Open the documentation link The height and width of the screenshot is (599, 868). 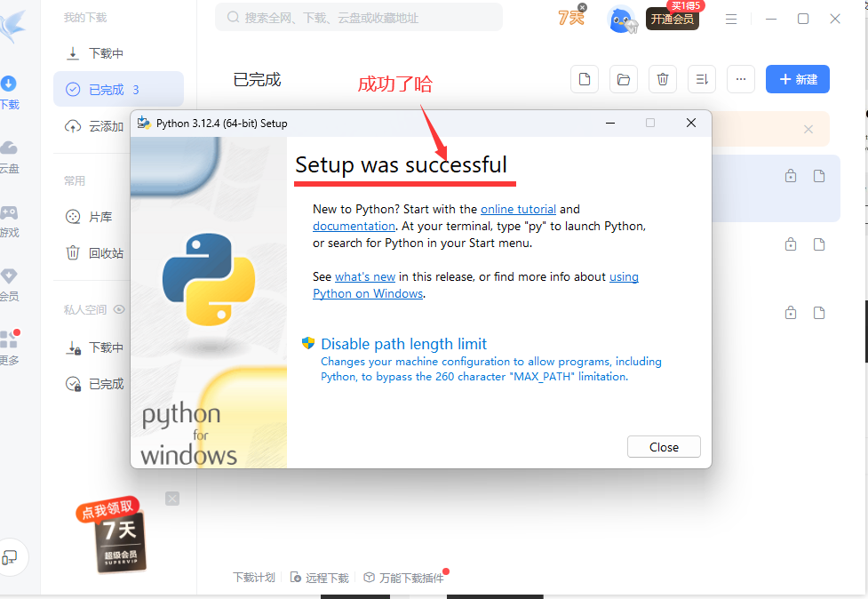coord(354,226)
